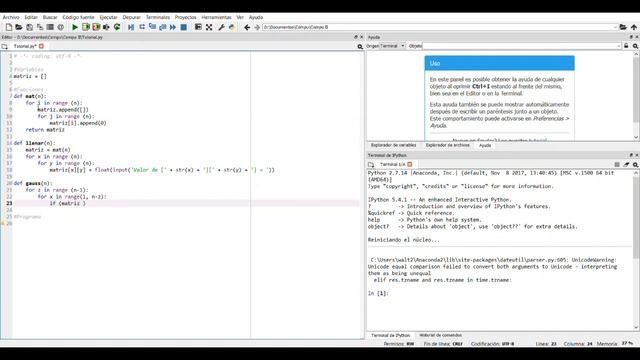Close the Terminal 1/A console tab
The height and width of the screenshot is (360, 640).
410,164
